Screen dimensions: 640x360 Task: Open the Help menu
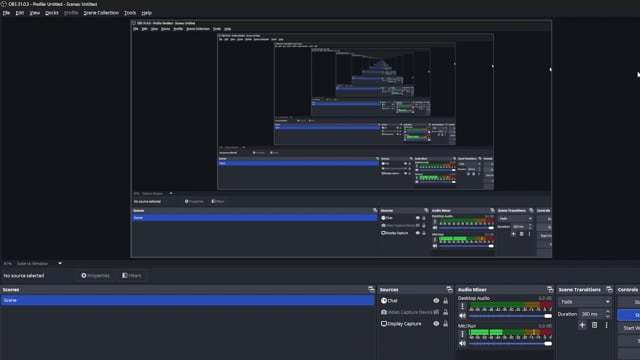(x=146, y=13)
